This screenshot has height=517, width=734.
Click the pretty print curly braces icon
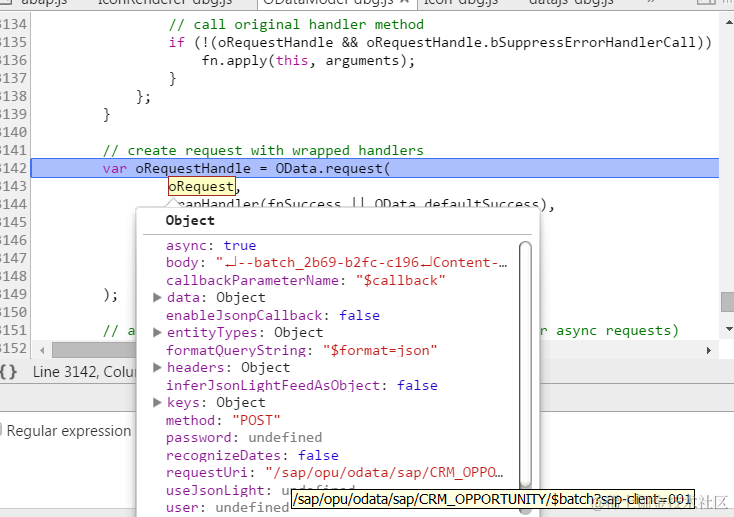[x=8, y=372]
